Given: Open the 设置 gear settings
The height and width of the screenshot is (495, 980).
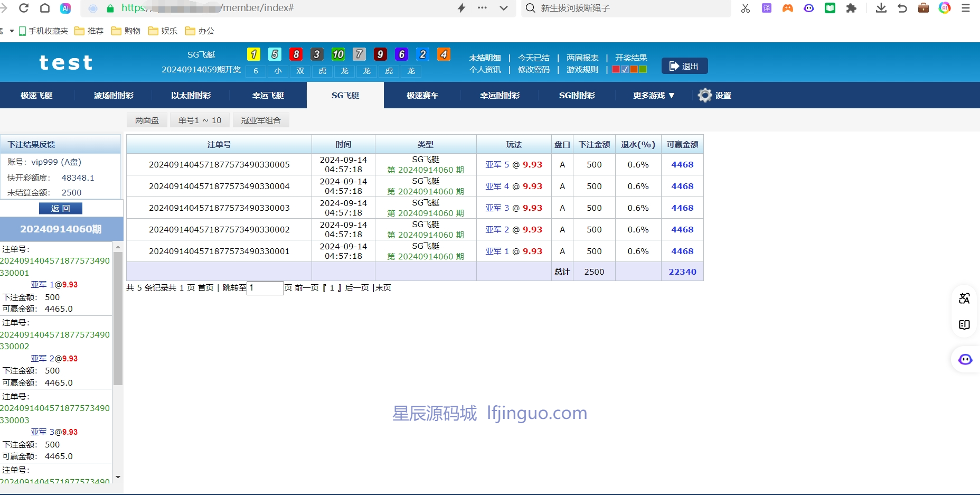Looking at the screenshot, I should (714, 95).
